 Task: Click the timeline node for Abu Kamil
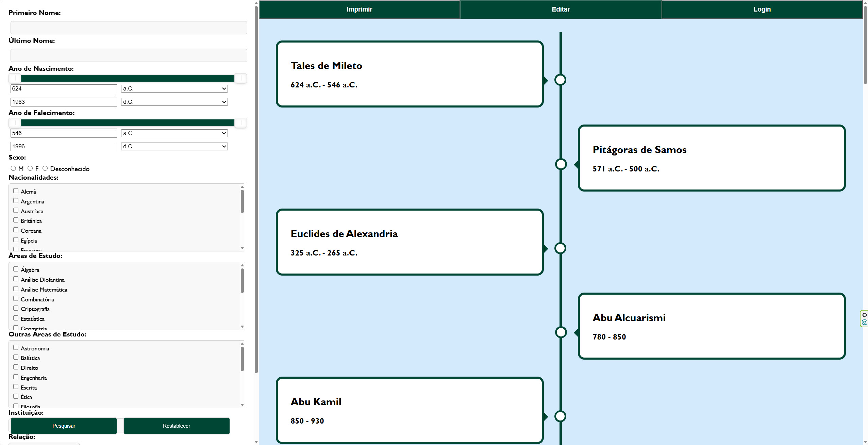coord(560,416)
